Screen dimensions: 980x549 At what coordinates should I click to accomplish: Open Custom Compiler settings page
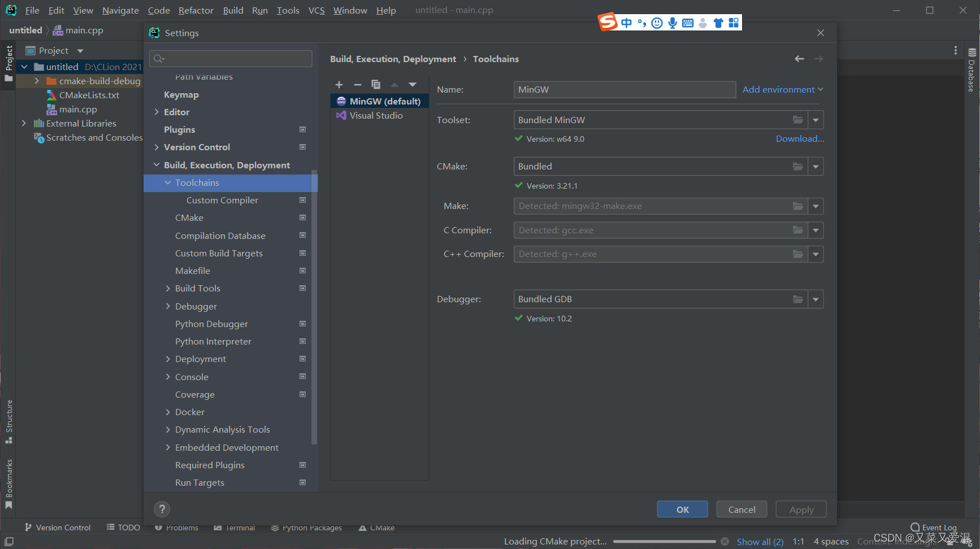(222, 200)
